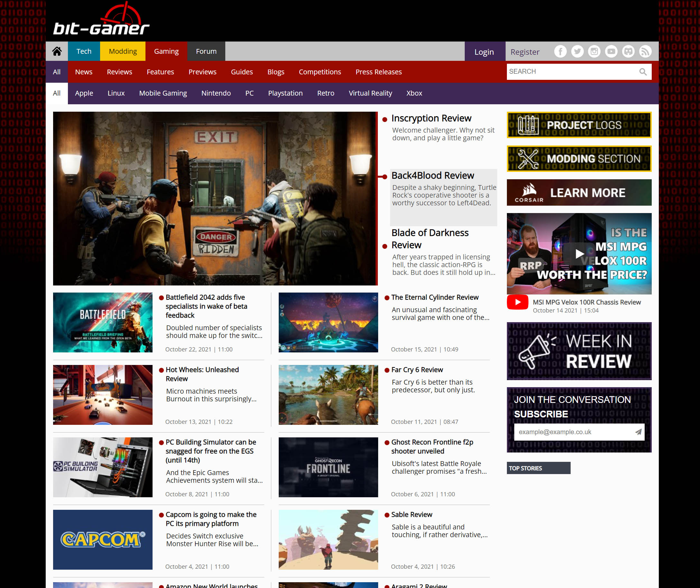Screen dimensions: 700x588
Task: Open the Press Releases category
Action: pos(378,72)
